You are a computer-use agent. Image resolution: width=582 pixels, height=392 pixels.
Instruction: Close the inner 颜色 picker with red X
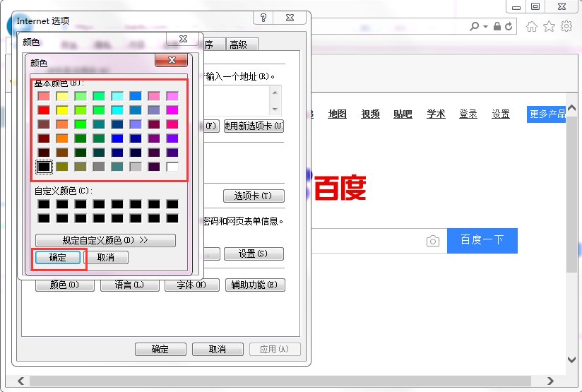[172, 60]
